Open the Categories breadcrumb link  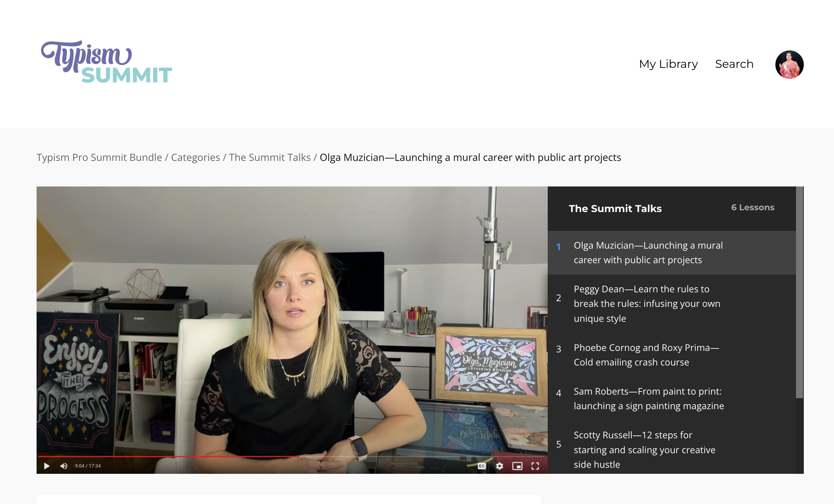point(195,157)
